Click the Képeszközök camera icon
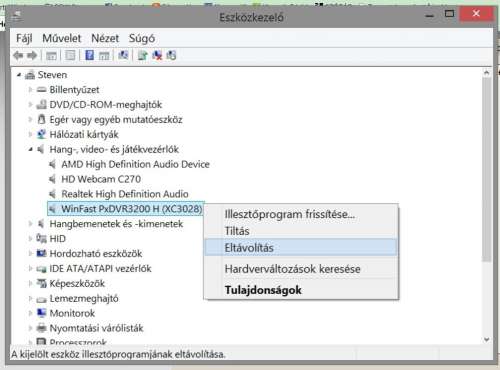500x370 pixels. 41,283
